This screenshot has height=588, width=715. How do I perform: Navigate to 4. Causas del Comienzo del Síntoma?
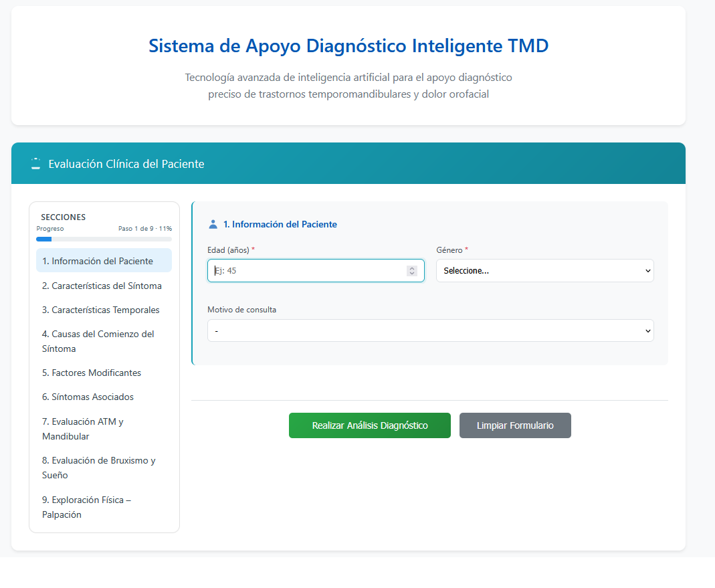(x=98, y=341)
